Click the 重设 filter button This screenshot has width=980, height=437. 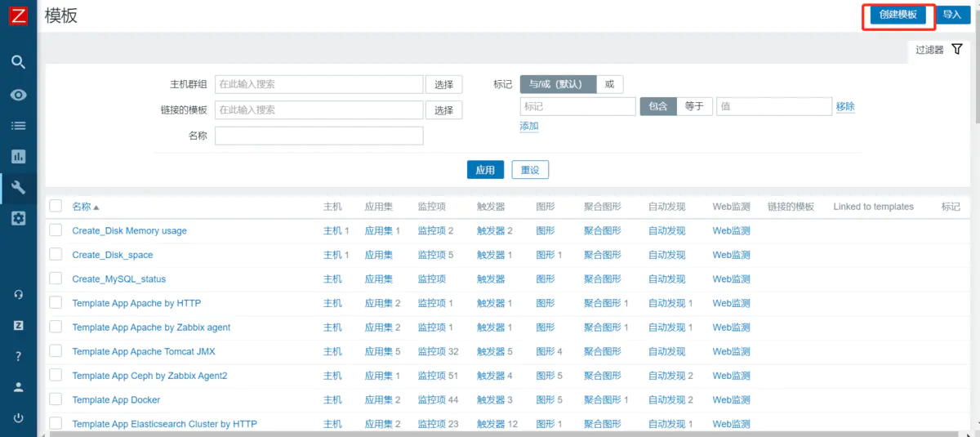(x=530, y=170)
